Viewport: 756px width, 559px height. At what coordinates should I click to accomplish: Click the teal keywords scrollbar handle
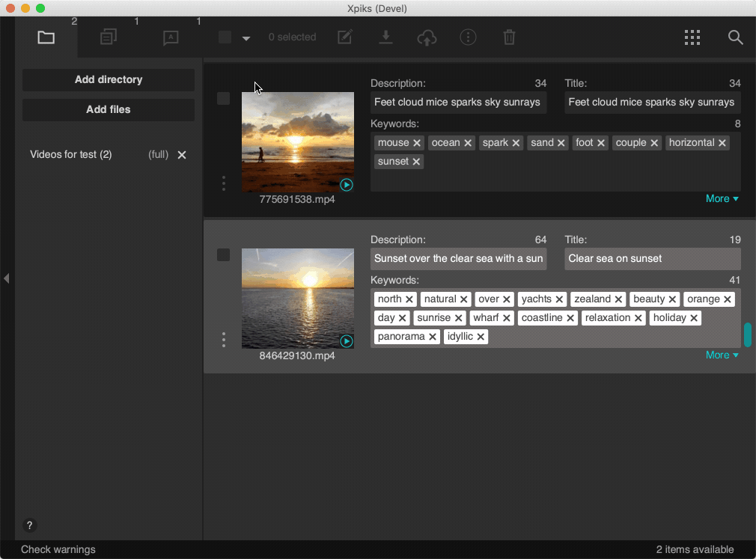point(747,335)
